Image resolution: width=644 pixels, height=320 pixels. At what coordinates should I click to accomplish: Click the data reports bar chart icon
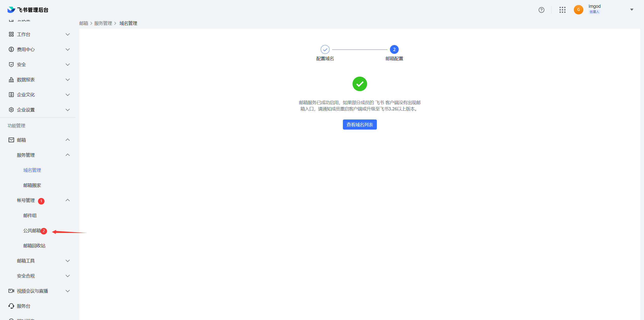point(11,79)
